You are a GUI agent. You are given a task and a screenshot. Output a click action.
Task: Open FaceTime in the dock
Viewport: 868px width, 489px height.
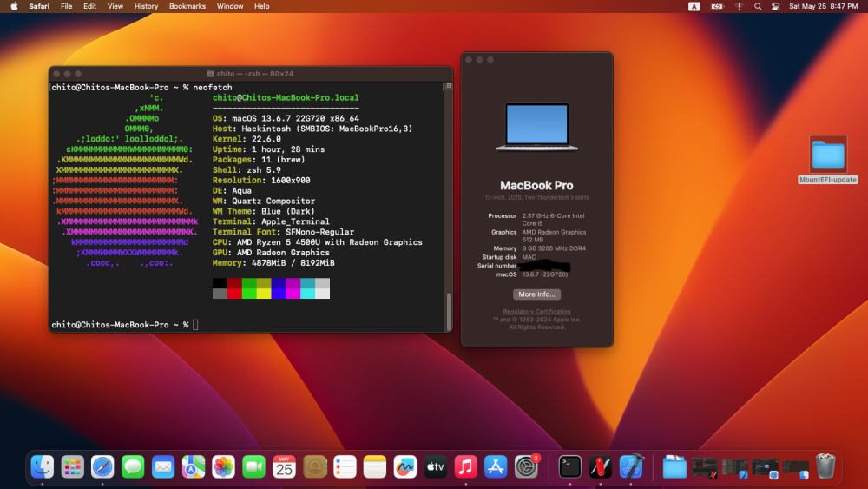[x=253, y=466]
